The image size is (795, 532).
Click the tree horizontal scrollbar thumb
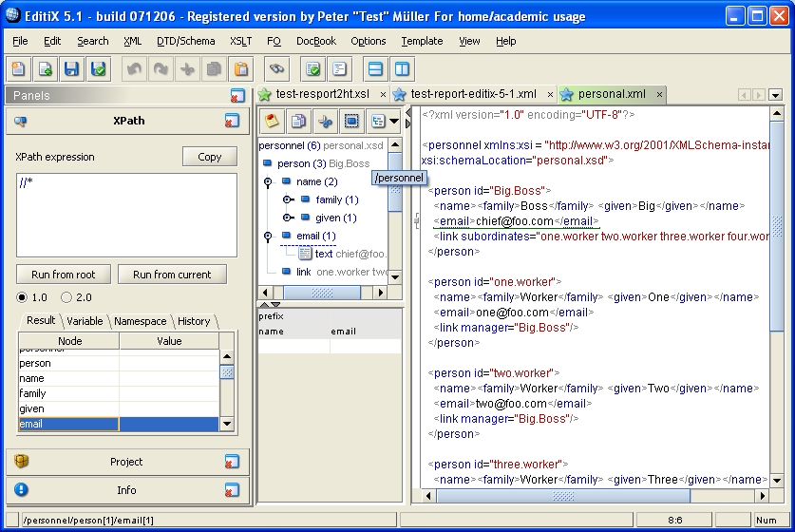coord(322,293)
